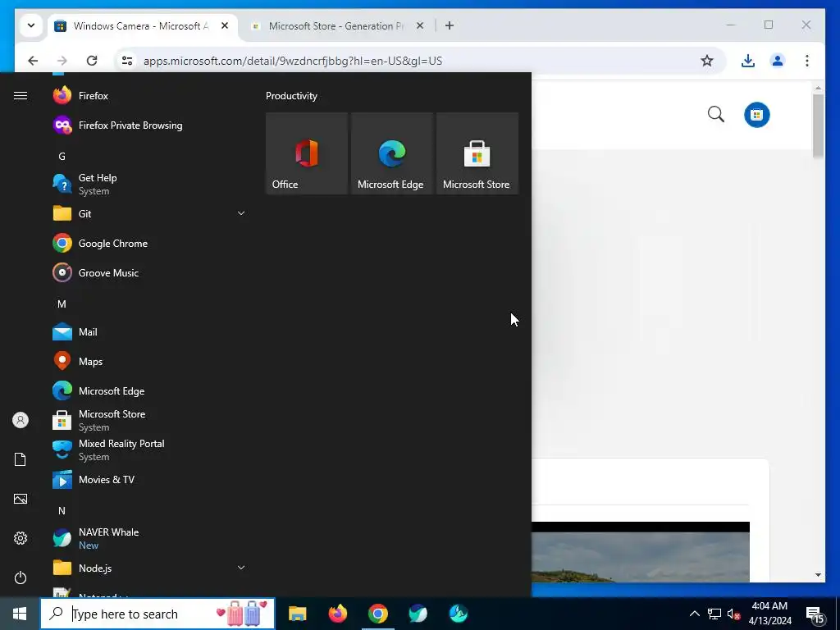Open Google Chrome from Start menu list
Screen dimensions: 840x630
point(149,243)
